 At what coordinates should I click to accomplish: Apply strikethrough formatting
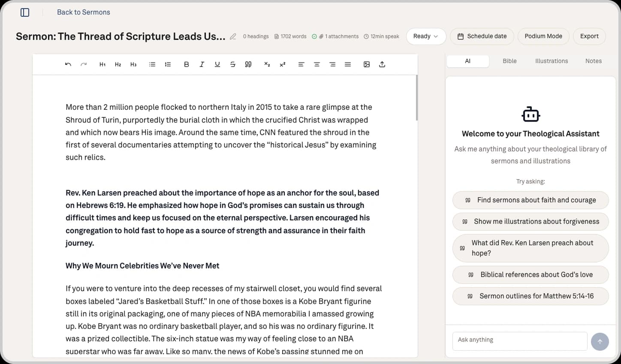click(x=233, y=64)
